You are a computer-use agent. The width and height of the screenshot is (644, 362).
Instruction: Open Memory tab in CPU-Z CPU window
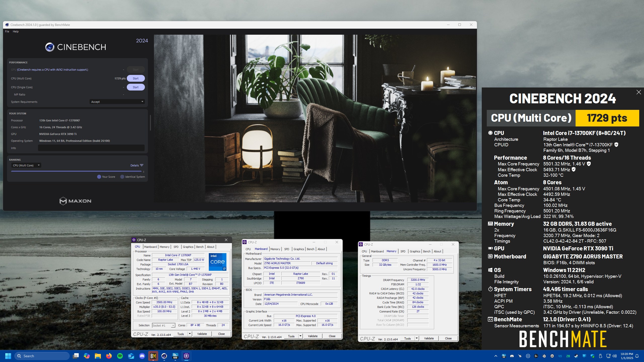point(165,247)
